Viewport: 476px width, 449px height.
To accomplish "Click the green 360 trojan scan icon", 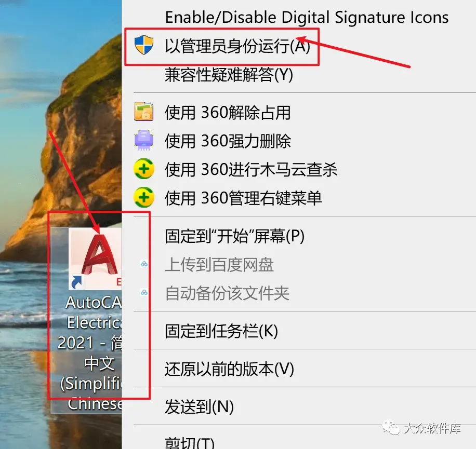I will click(x=143, y=169).
